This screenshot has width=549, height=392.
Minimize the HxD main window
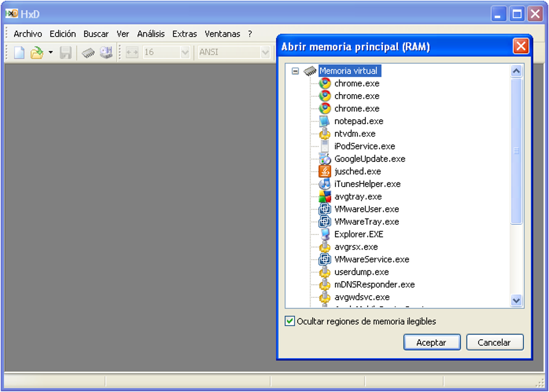click(x=498, y=15)
